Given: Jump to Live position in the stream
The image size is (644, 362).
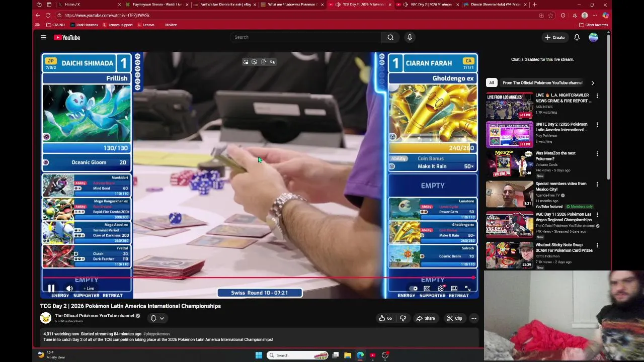Looking at the screenshot, I should [x=90, y=289].
